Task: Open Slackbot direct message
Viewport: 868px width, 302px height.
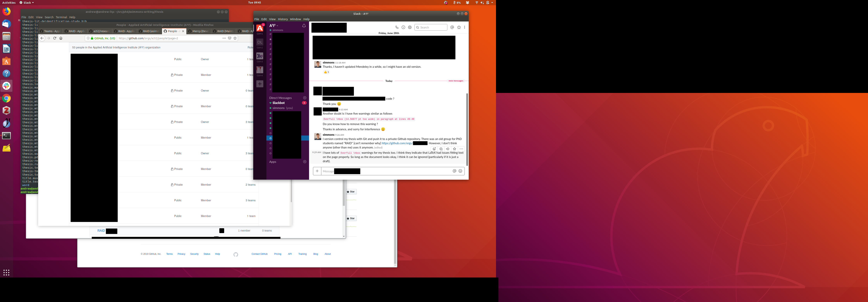Action: pyautogui.click(x=279, y=103)
